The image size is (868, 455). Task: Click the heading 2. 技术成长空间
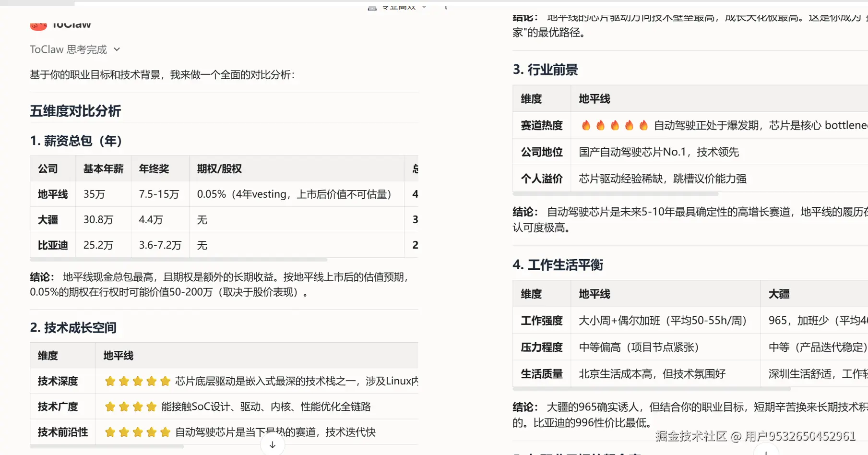(x=73, y=328)
